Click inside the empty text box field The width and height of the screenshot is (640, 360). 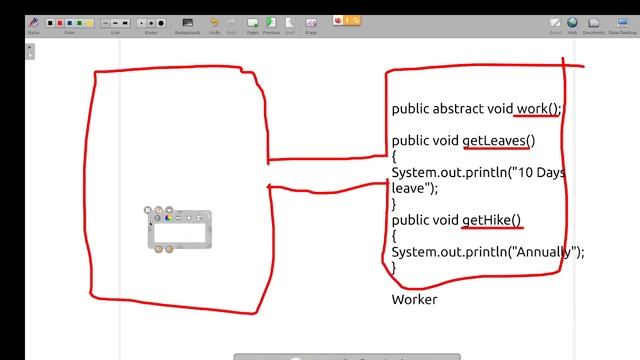pyautogui.click(x=180, y=233)
